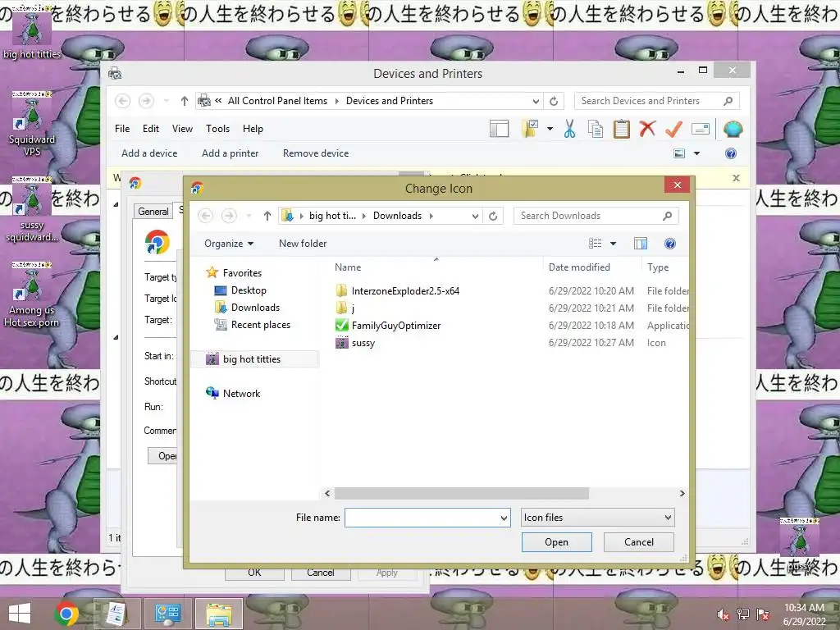Click the Cut scissors icon in Devices and Printers
Viewport: 840px width, 630px height.
point(569,129)
